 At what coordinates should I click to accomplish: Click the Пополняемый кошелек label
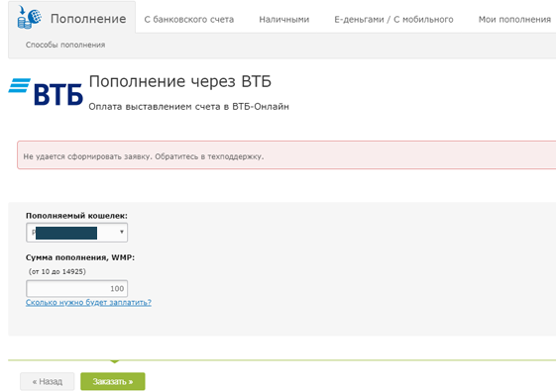click(x=76, y=216)
